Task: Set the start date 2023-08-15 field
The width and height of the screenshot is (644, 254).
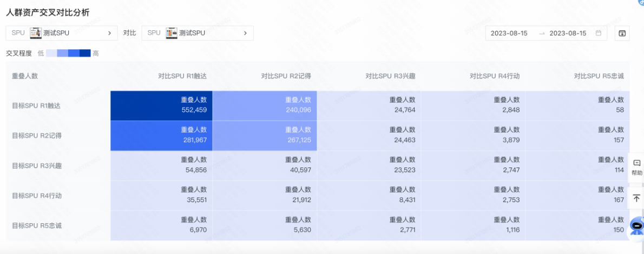Action: click(x=509, y=33)
